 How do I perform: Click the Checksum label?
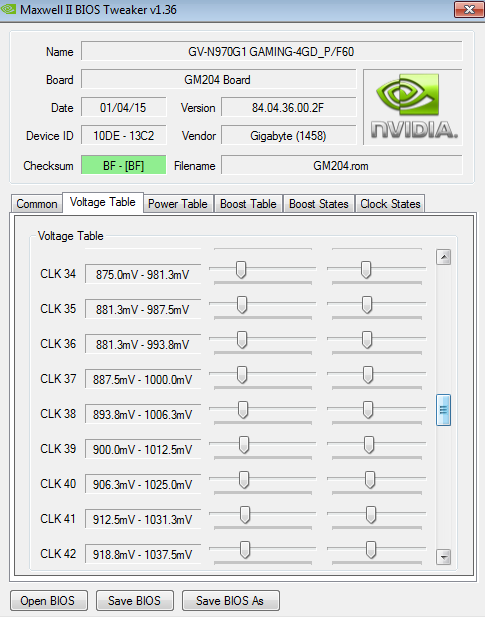coord(48,166)
